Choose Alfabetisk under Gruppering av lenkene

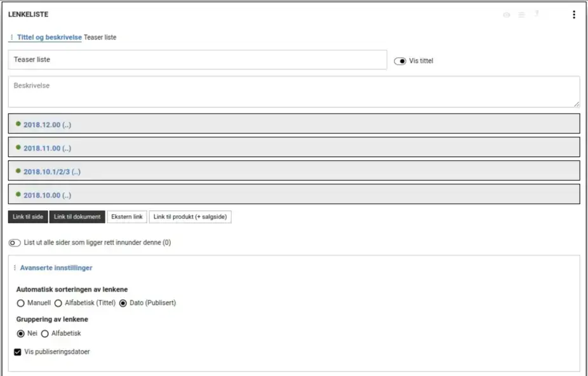[x=44, y=333]
